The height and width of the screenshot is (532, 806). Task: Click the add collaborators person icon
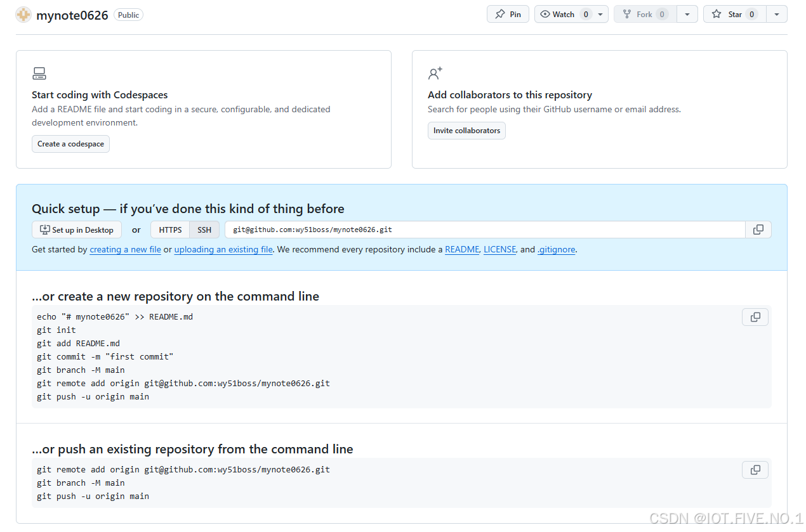[x=435, y=73]
